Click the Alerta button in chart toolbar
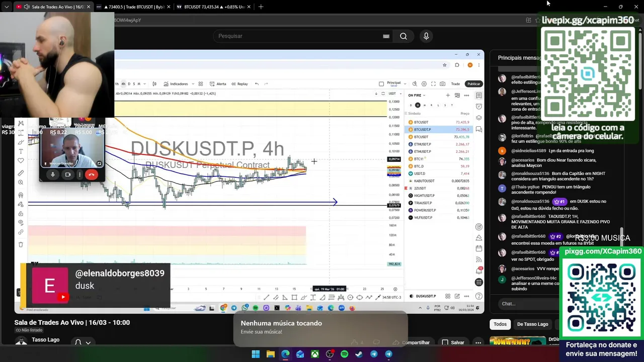644x362 pixels. (x=218, y=84)
